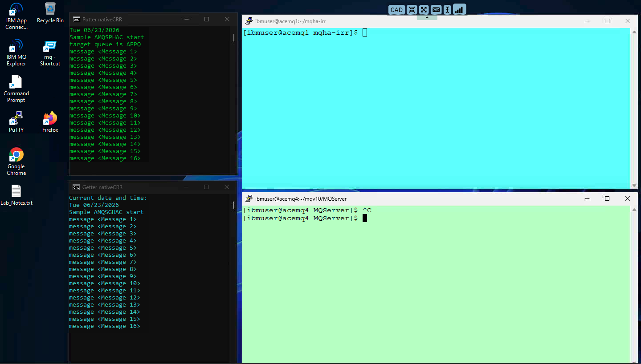The image size is (641, 364).
Task: Click scrollbar thumb in Putter nativeCRR window
Action: (x=234, y=38)
